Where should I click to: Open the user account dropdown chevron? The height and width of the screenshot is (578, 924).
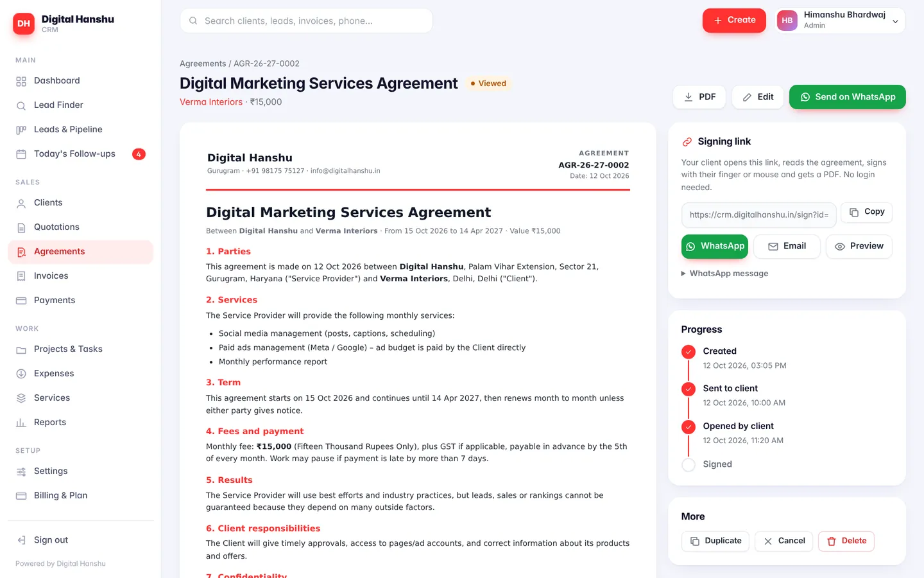(895, 21)
